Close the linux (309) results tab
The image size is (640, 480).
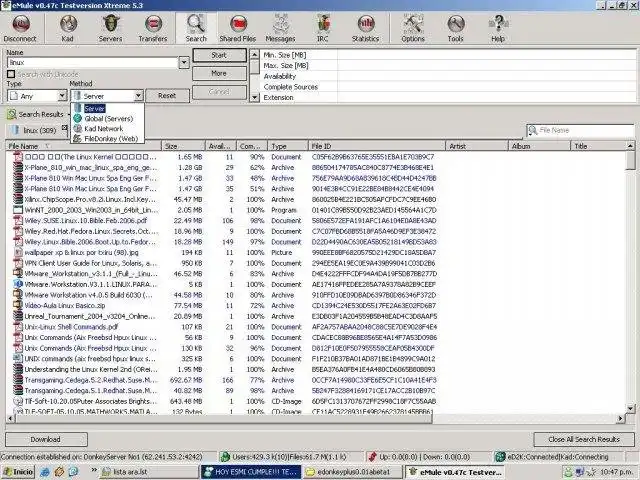point(64,128)
